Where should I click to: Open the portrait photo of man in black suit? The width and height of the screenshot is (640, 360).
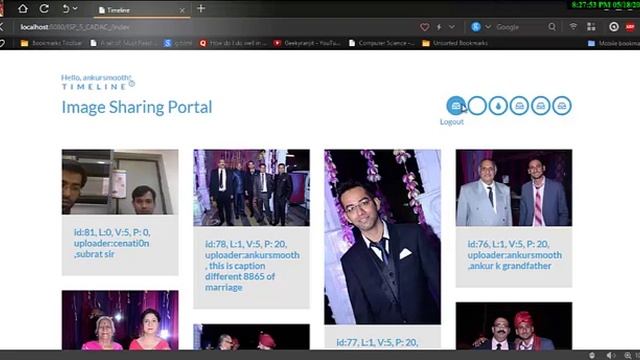[x=382, y=237]
